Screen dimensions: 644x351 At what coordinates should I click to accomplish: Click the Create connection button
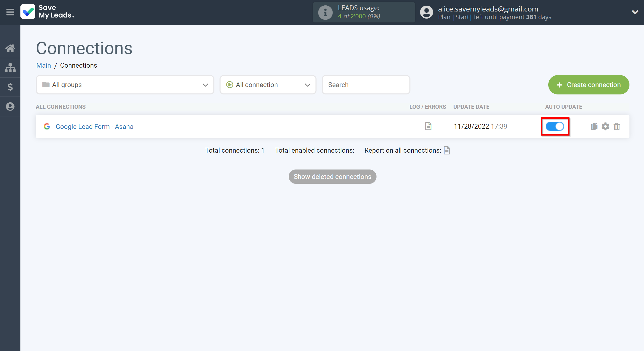[x=589, y=85]
